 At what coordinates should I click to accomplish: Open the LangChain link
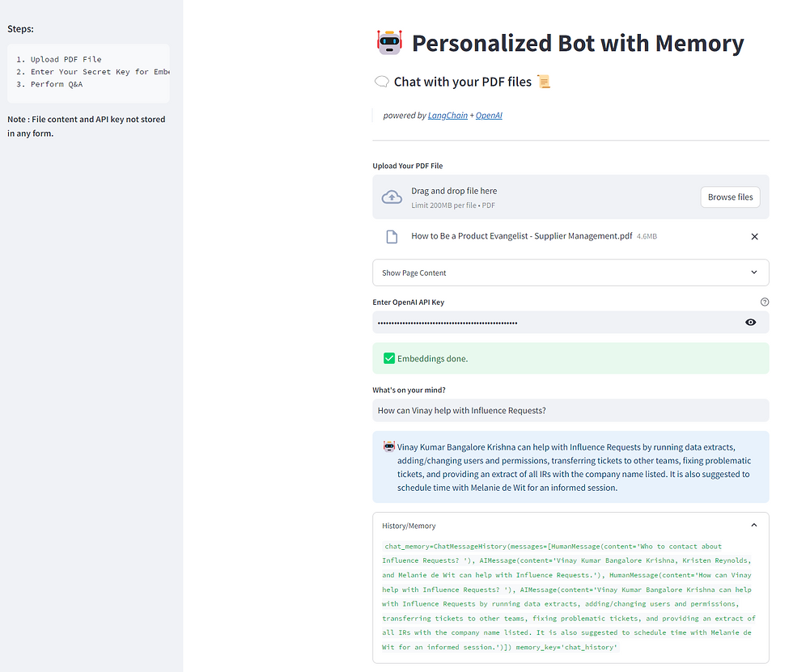click(x=447, y=115)
